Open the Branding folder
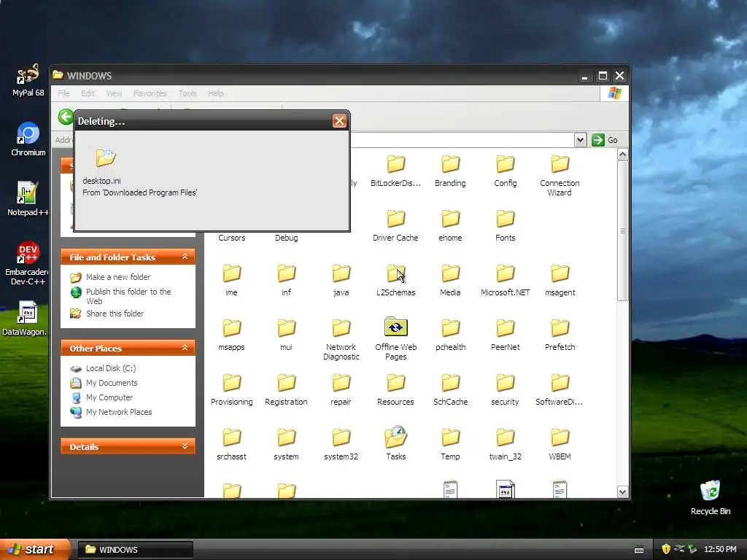The height and width of the screenshot is (560, 747). point(450,170)
